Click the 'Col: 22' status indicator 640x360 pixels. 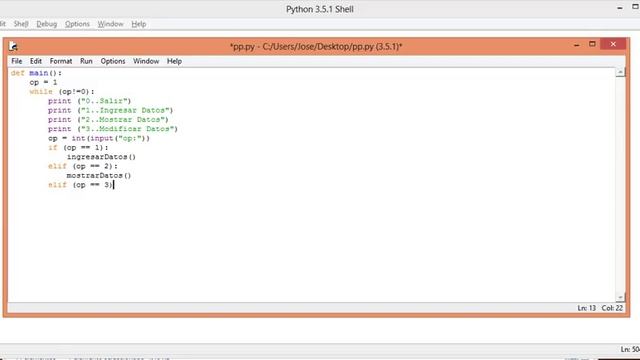pyautogui.click(x=612, y=308)
